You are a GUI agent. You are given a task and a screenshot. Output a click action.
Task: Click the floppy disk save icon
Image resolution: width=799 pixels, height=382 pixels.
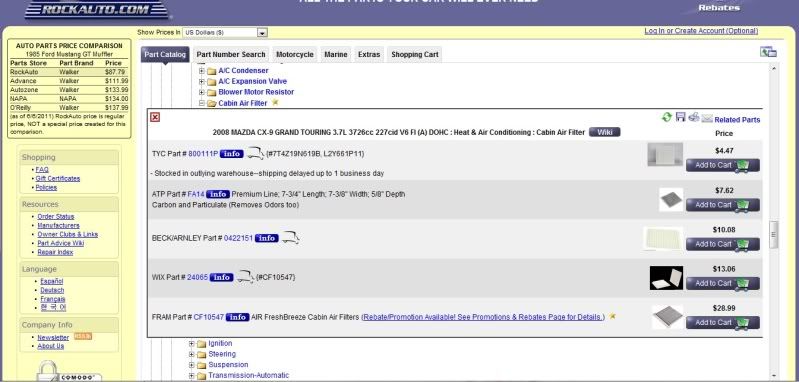(x=680, y=117)
